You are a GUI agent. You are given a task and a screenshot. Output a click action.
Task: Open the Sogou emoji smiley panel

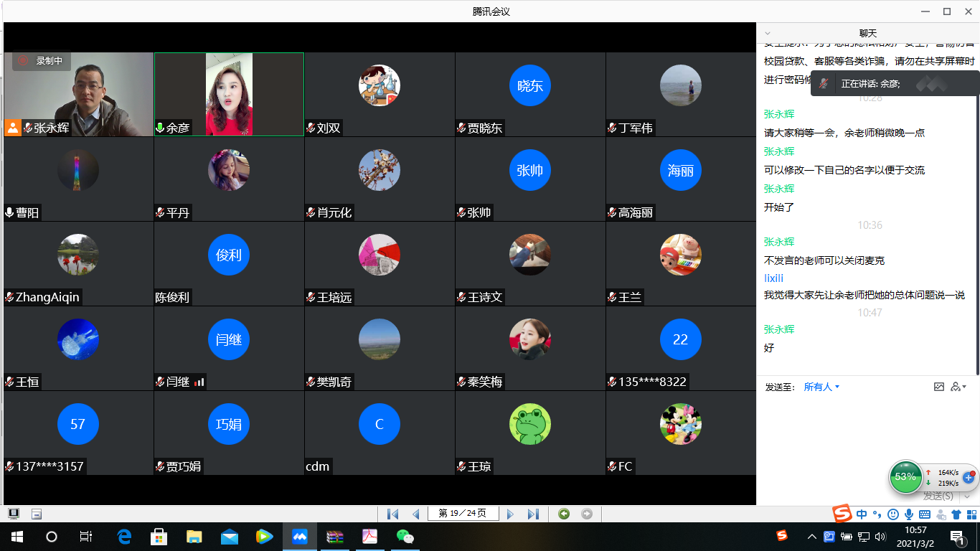coord(893,514)
